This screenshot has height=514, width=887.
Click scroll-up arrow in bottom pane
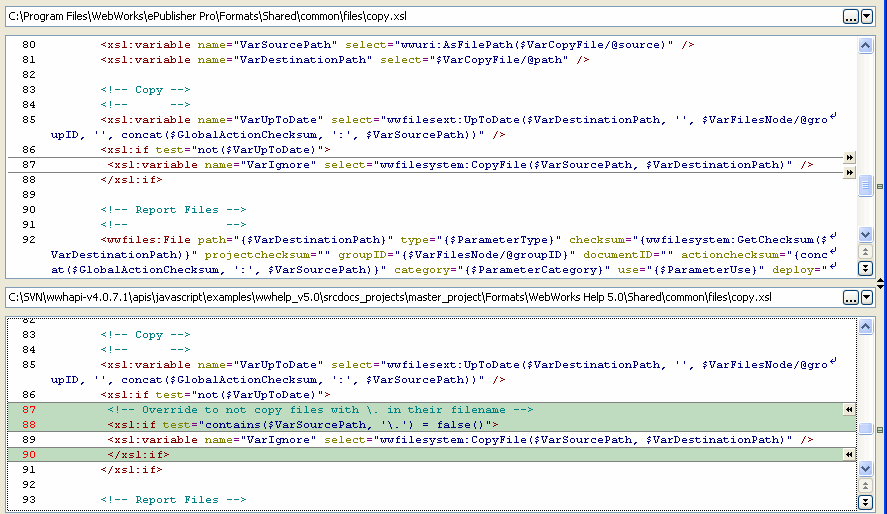pyautogui.click(x=866, y=326)
